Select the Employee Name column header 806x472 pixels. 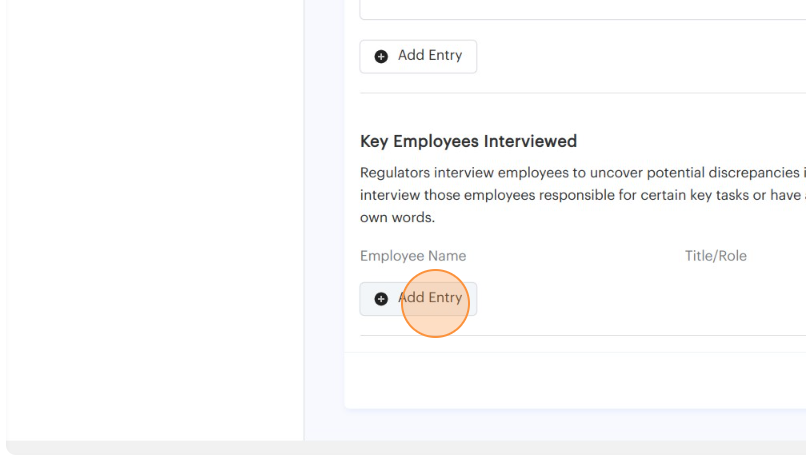pyautogui.click(x=413, y=256)
